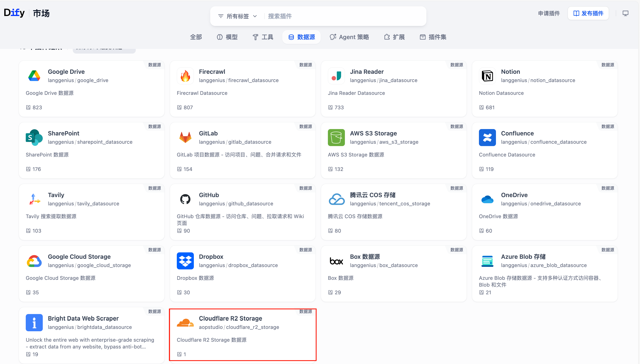Viewport: 640px width, 364px height.
Task: Click the Cloudflare cloud icon
Action: click(x=185, y=323)
